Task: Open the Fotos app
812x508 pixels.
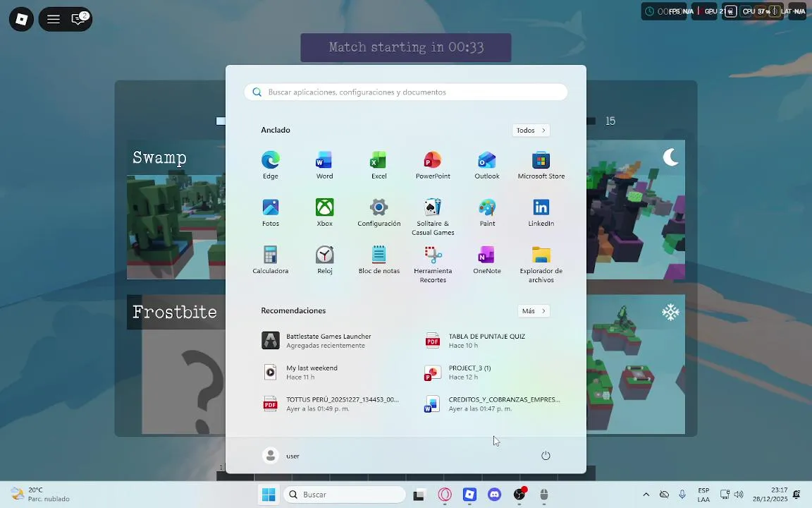Action: 271,212
